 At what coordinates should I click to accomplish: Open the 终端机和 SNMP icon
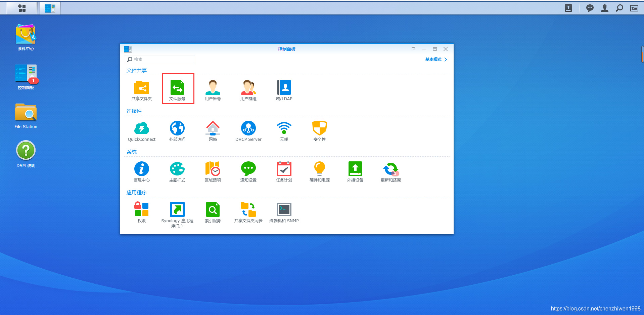coord(284,209)
